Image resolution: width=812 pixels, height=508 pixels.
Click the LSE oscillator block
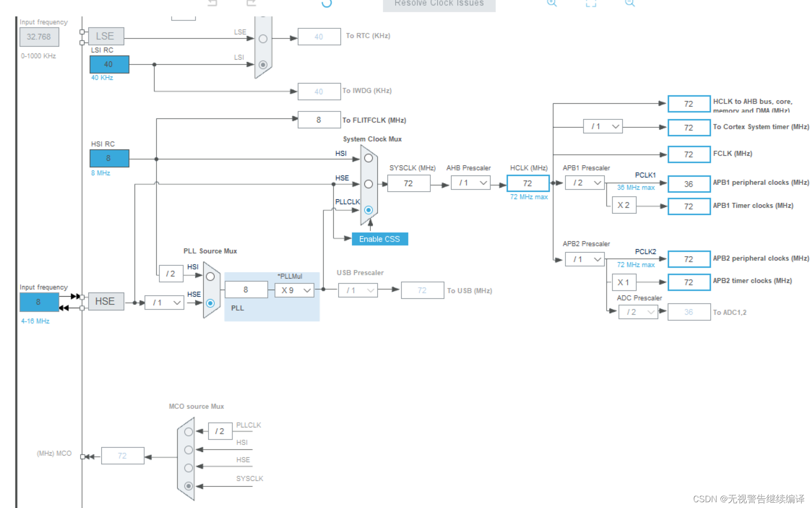point(106,36)
